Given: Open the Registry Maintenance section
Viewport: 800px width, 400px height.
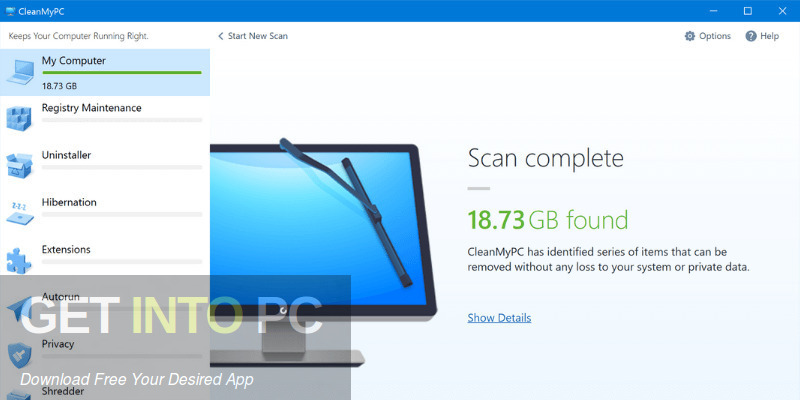Looking at the screenshot, I should pyautogui.click(x=105, y=119).
